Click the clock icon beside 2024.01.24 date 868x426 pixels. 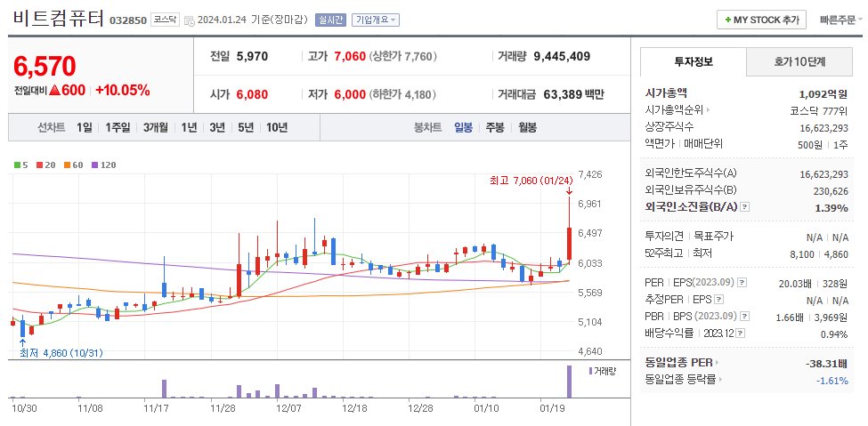tap(190, 21)
